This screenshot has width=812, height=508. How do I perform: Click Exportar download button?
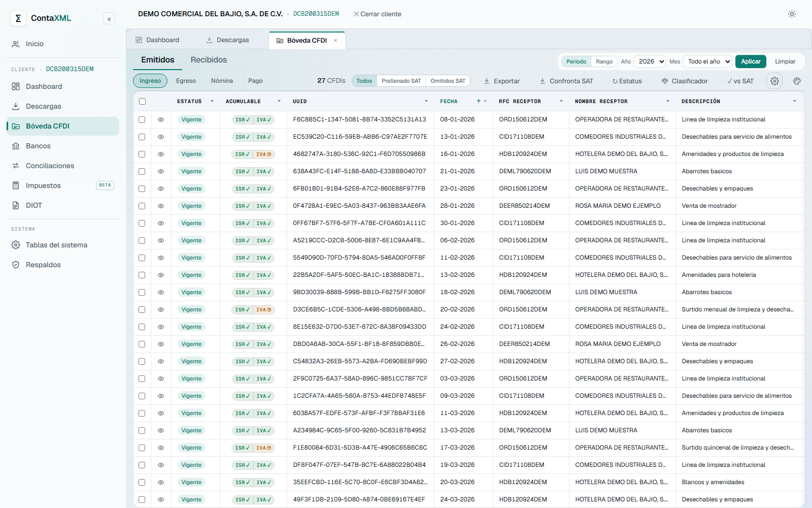pos(501,81)
